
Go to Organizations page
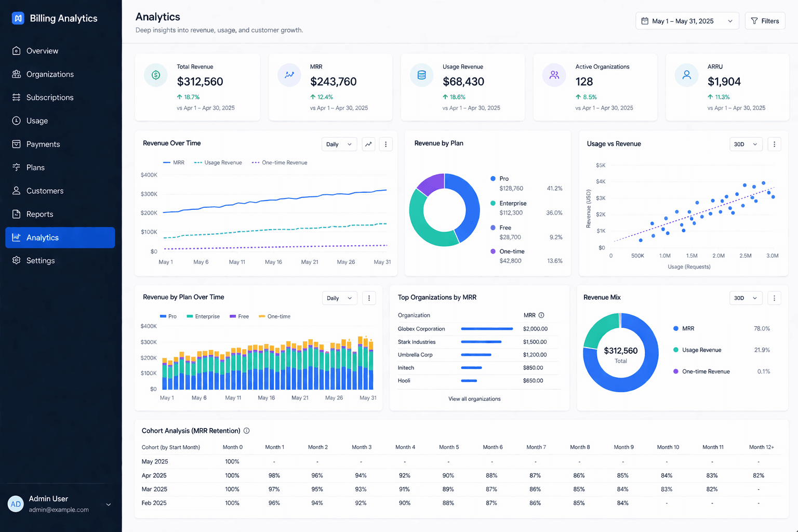click(x=60, y=74)
